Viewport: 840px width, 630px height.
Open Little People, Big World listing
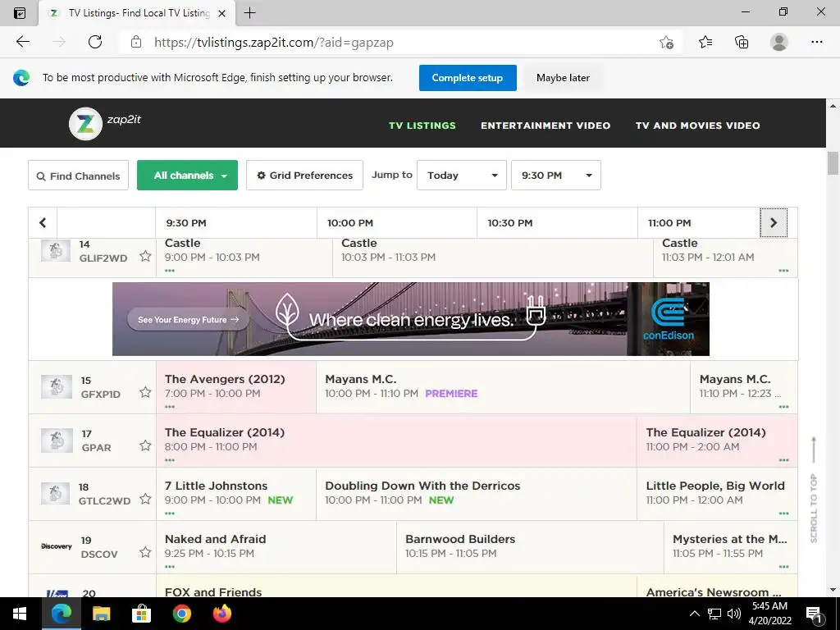pos(717,493)
